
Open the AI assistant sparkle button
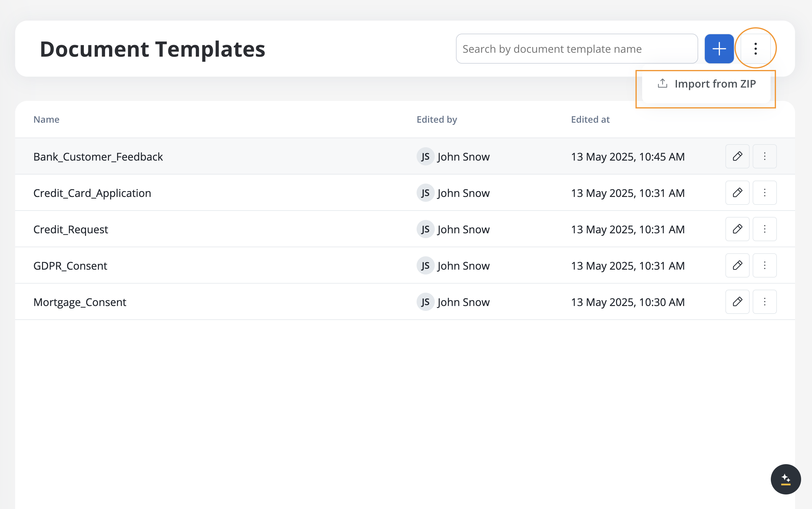pyautogui.click(x=785, y=479)
